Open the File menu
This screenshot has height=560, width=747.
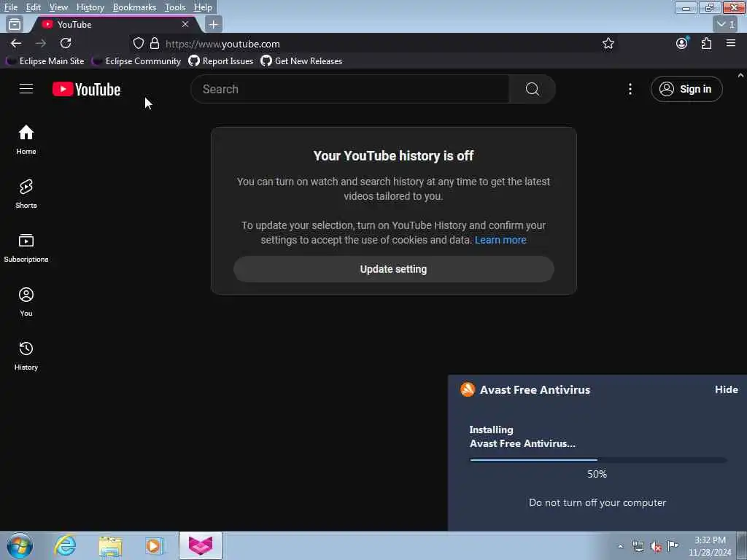pos(11,7)
